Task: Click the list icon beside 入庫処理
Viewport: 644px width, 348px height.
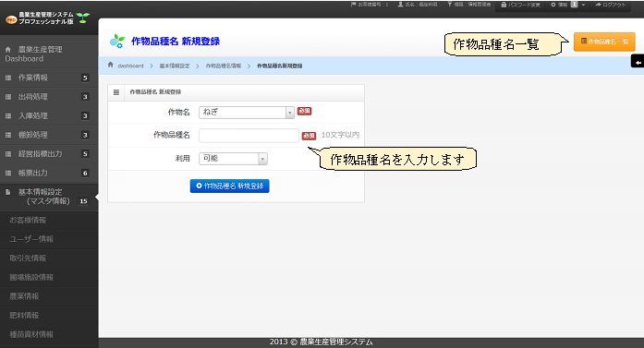Action: (x=7, y=115)
